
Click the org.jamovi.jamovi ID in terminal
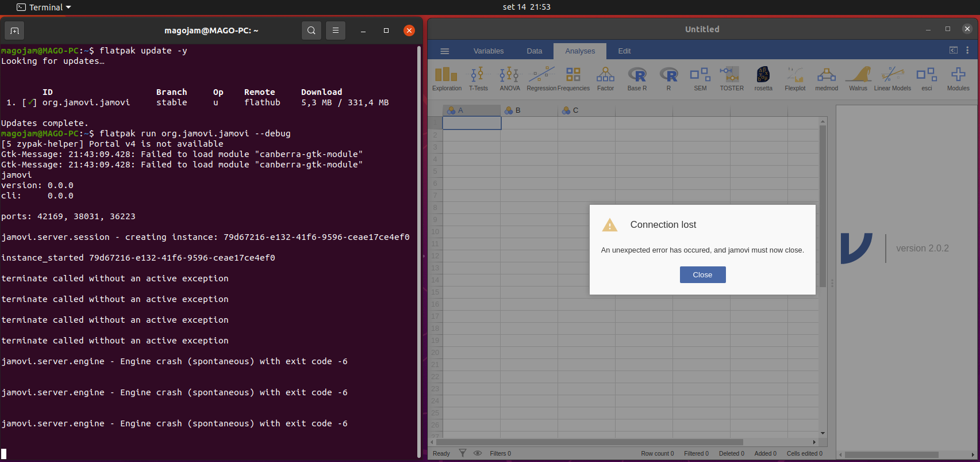click(x=86, y=102)
